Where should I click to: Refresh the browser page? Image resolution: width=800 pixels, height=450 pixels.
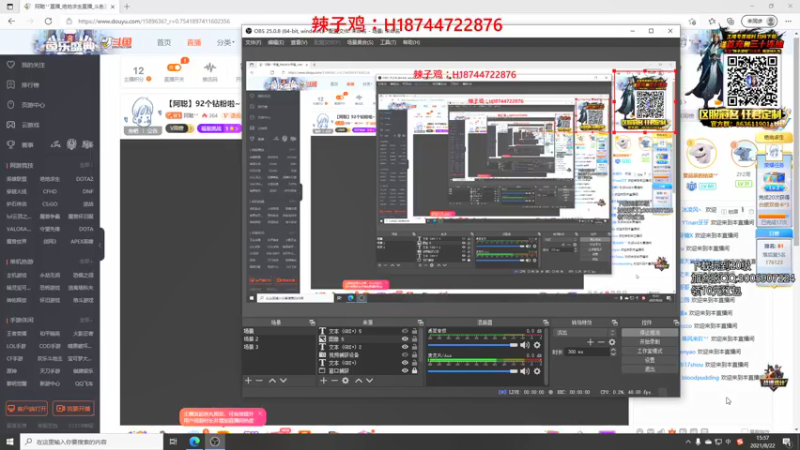coord(48,21)
